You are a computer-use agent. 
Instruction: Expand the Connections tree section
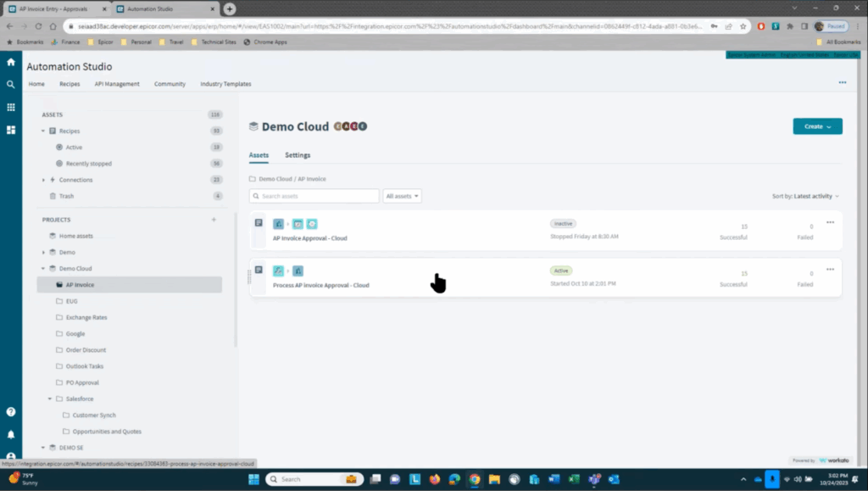(43, 180)
